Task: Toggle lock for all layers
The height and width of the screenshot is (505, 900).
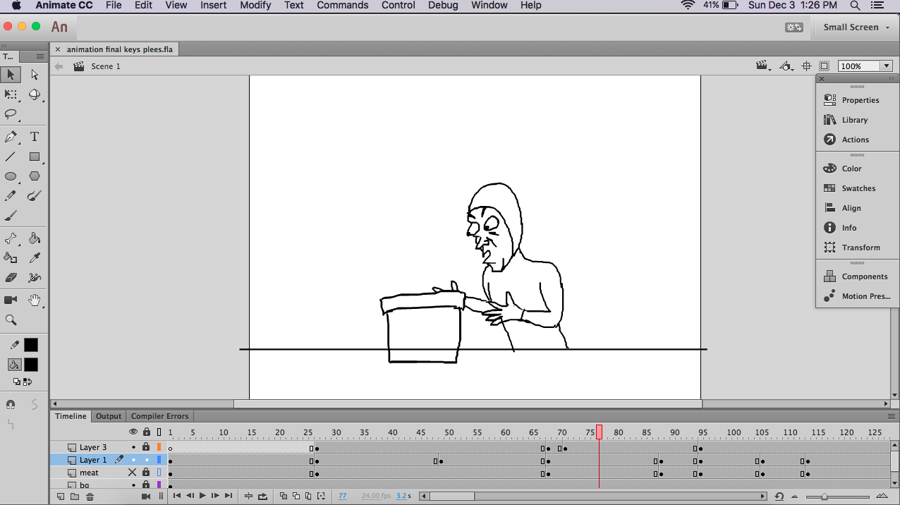Action: click(146, 432)
